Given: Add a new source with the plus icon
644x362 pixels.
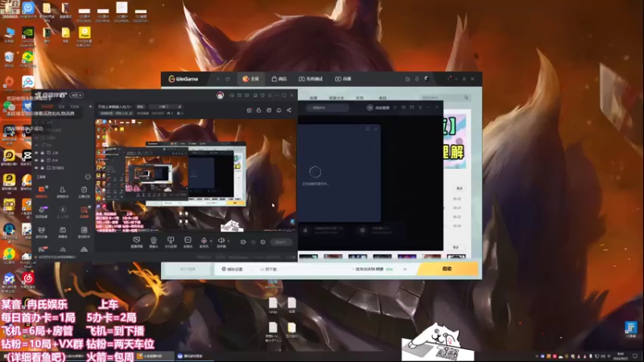Looking at the screenshot, I should tap(90, 107).
